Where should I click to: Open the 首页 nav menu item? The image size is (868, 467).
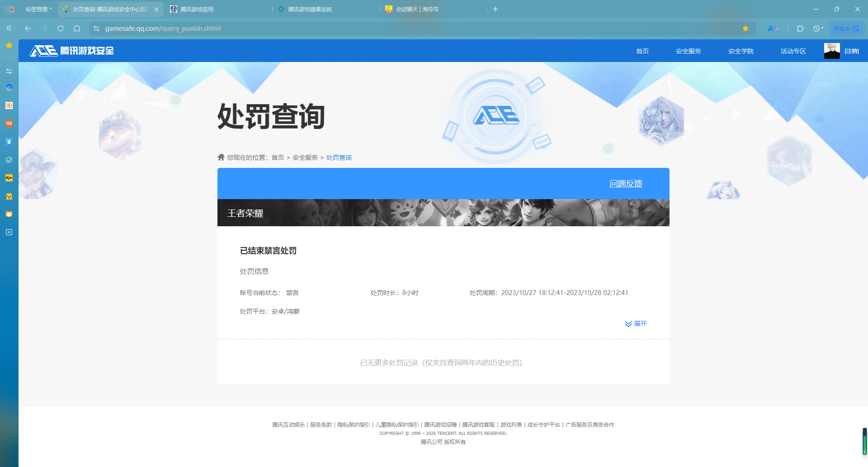click(642, 51)
